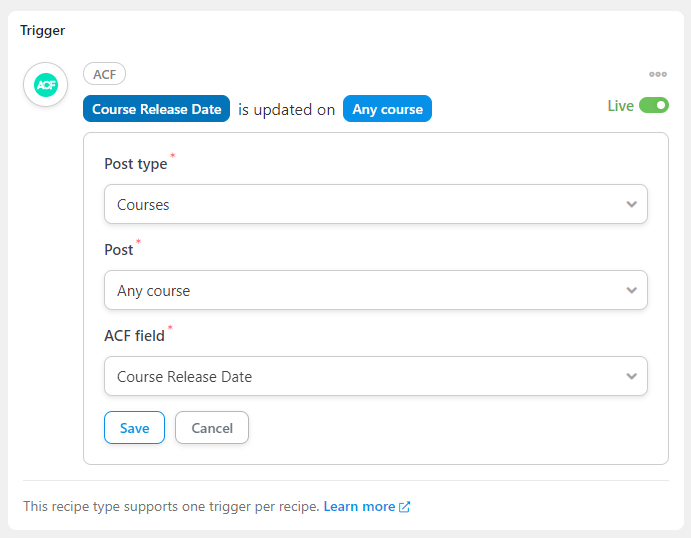Toggle the Live switch off
Image resolution: width=691 pixels, height=538 pixels.
(654, 105)
